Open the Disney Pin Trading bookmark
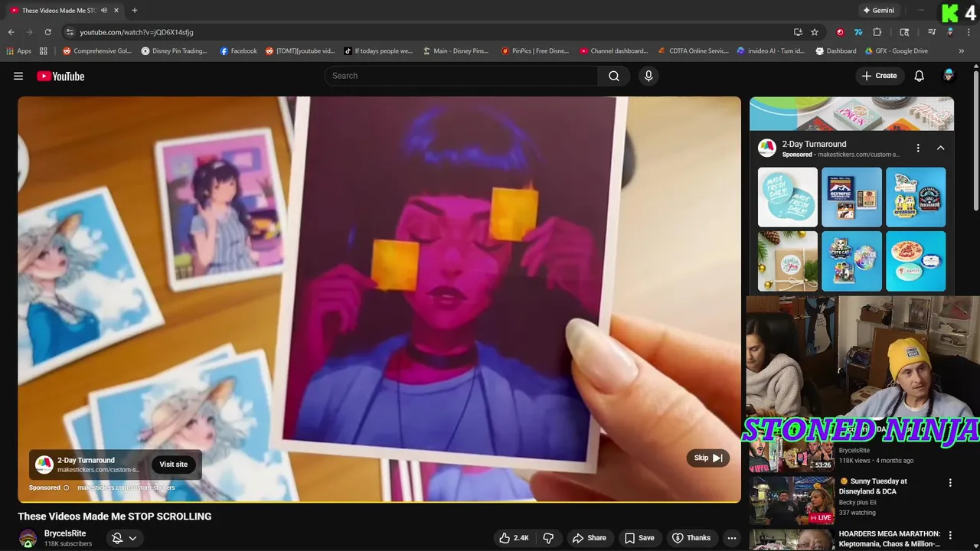The image size is (980, 551). [x=174, y=51]
